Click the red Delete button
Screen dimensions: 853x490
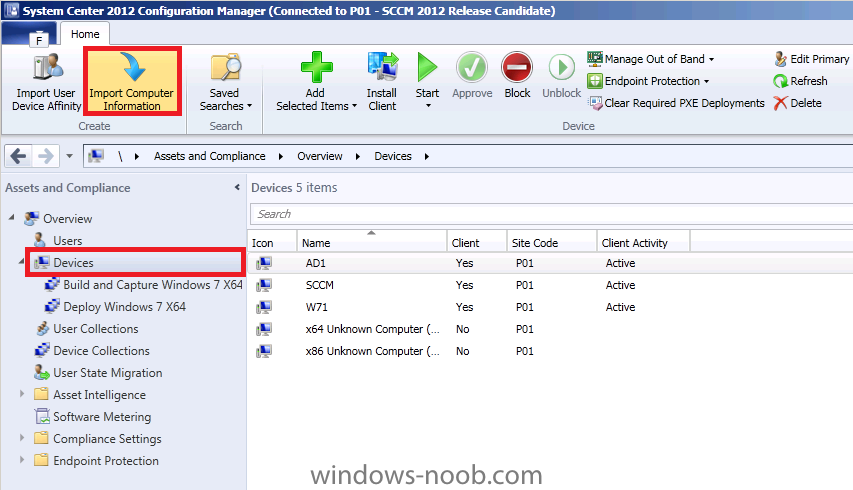798,103
